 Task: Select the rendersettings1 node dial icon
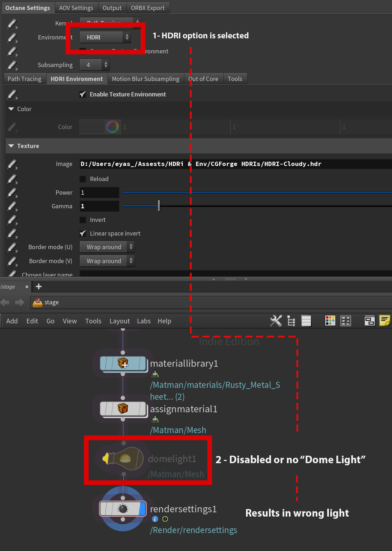[123, 509]
